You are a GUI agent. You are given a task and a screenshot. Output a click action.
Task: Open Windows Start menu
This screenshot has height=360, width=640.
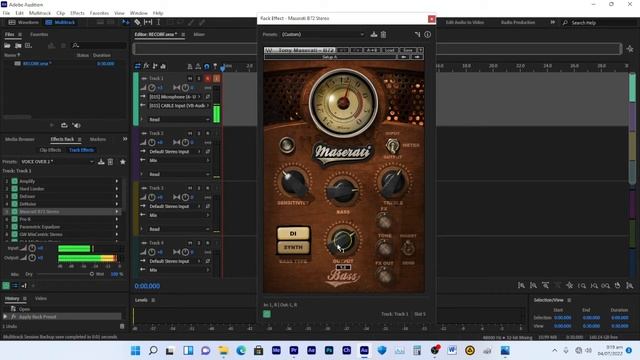(x=135, y=351)
